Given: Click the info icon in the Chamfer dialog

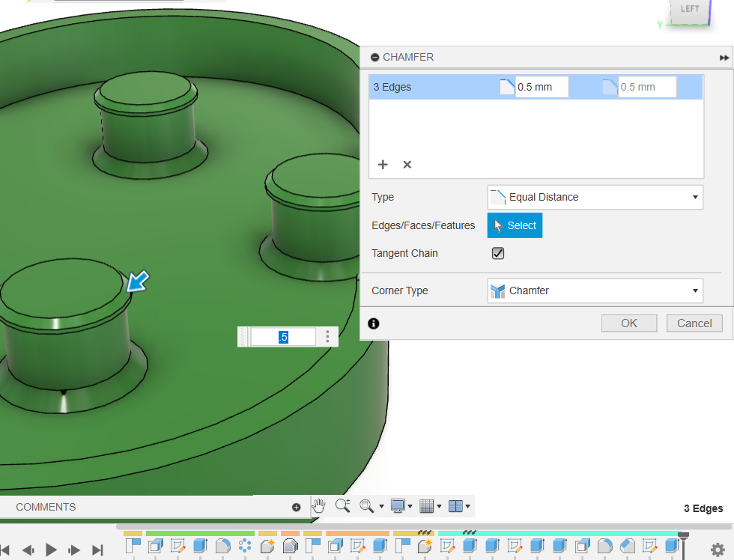Looking at the screenshot, I should tap(374, 323).
